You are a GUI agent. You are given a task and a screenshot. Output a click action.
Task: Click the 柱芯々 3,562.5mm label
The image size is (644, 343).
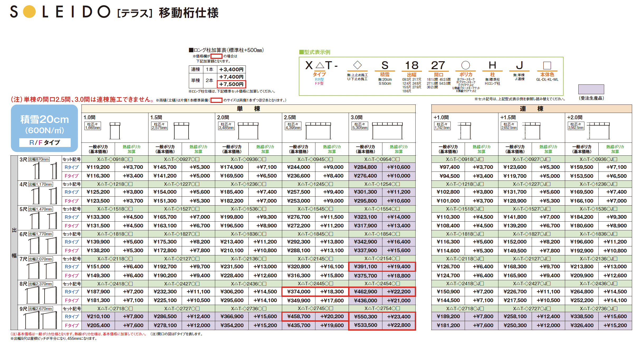point(576,126)
